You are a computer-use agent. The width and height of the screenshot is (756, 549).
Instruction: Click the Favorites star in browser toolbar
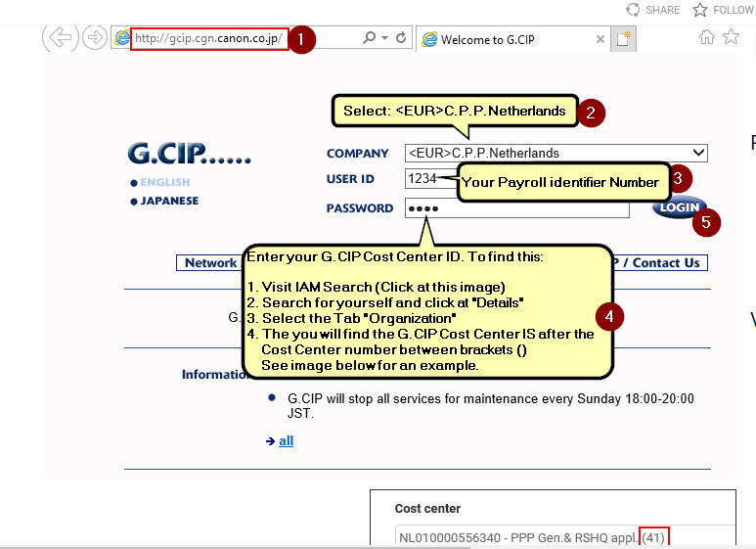click(x=731, y=36)
